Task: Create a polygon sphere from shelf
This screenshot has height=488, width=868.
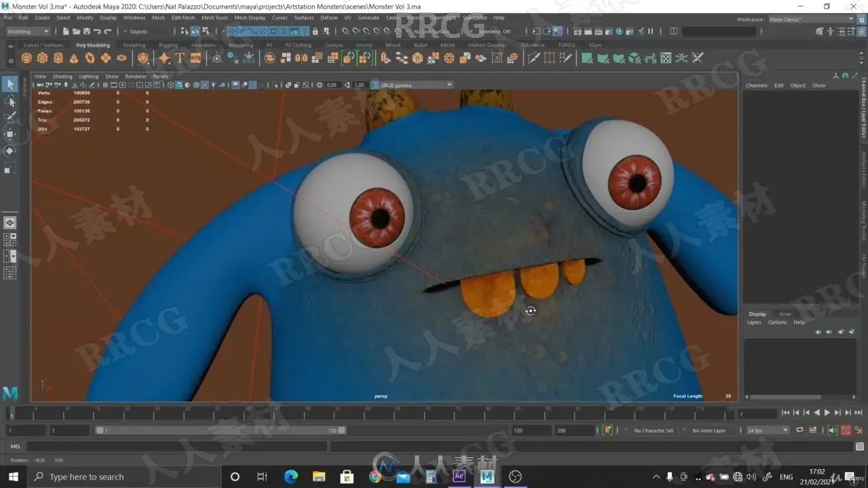Action: (x=26, y=58)
